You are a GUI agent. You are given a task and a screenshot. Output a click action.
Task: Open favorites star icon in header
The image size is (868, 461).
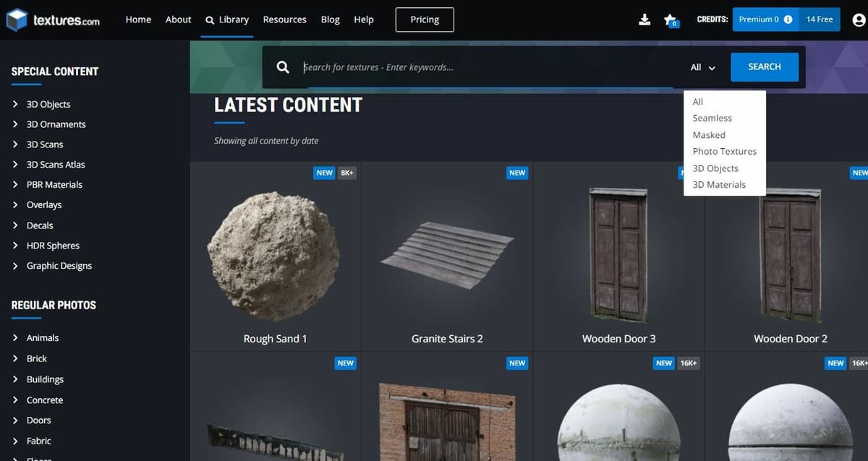(670, 20)
